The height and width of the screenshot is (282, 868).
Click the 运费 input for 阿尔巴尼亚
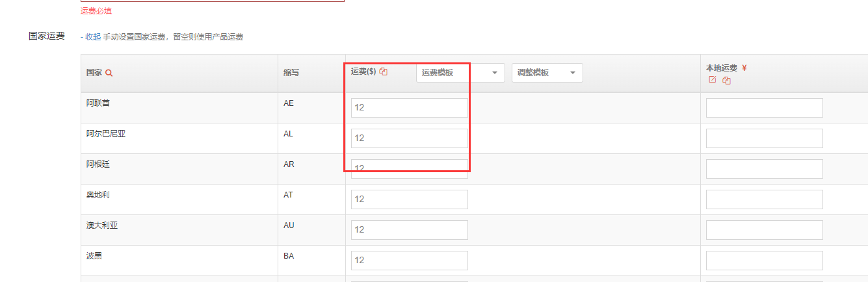[410, 138]
